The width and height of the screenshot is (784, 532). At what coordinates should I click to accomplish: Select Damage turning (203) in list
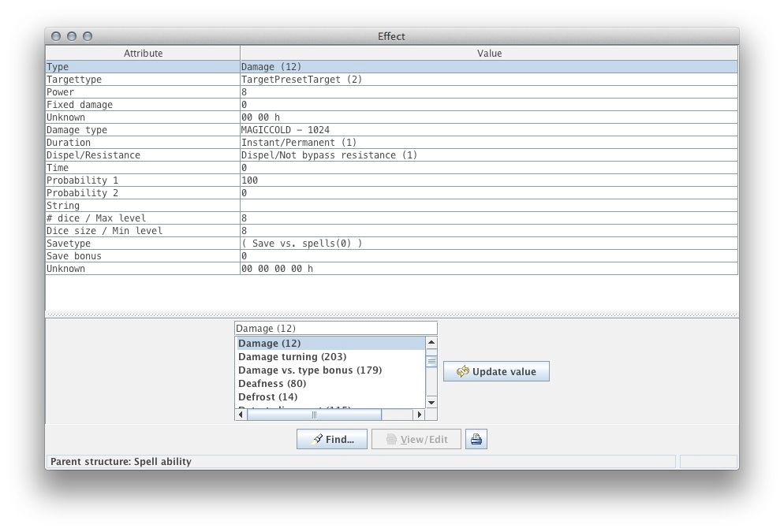[292, 357]
